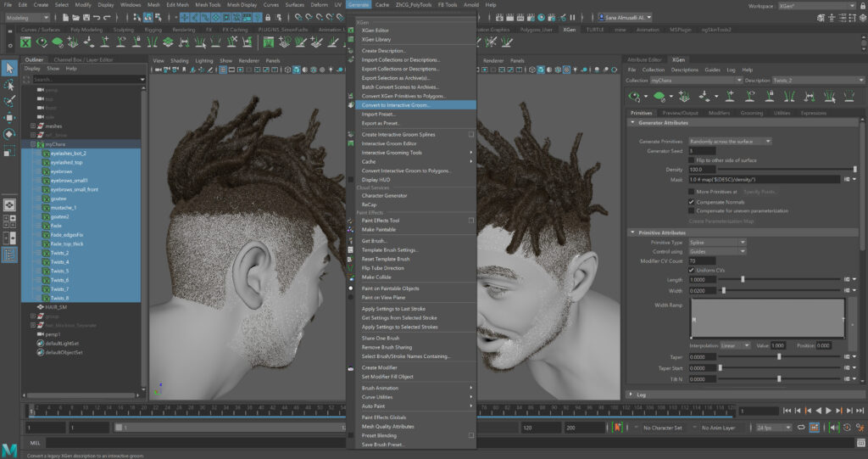Open the Attribute Editor tab
Screen dimensions: 868x459
pyautogui.click(x=644, y=59)
